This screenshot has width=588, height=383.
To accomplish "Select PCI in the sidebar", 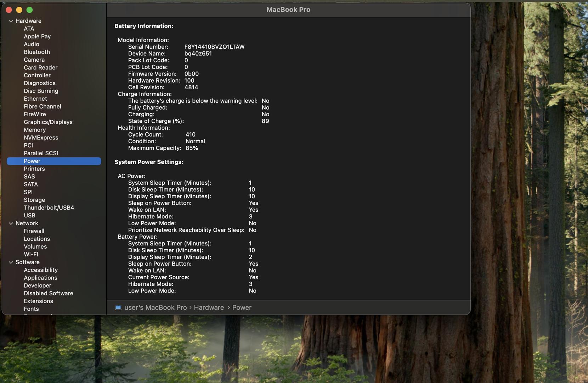I will click(28, 146).
